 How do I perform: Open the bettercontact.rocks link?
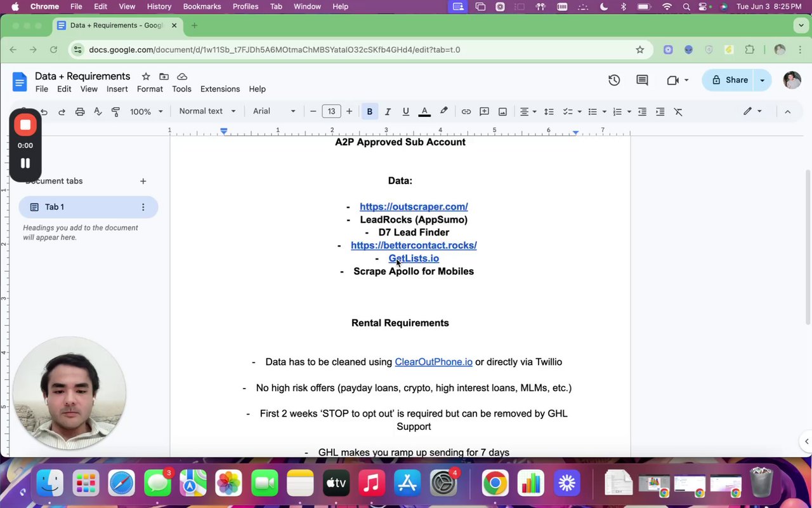(x=414, y=245)
